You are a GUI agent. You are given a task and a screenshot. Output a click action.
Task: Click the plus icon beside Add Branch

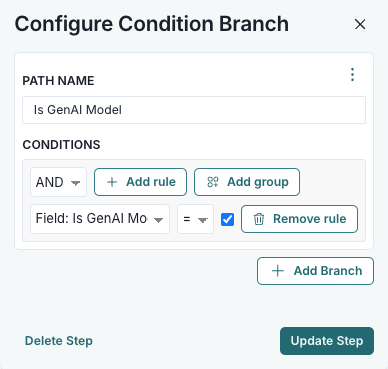[278, 271]
